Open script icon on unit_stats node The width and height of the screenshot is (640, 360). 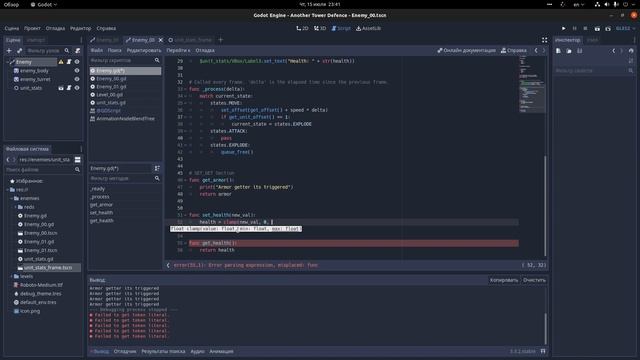[x=69, y=88]
